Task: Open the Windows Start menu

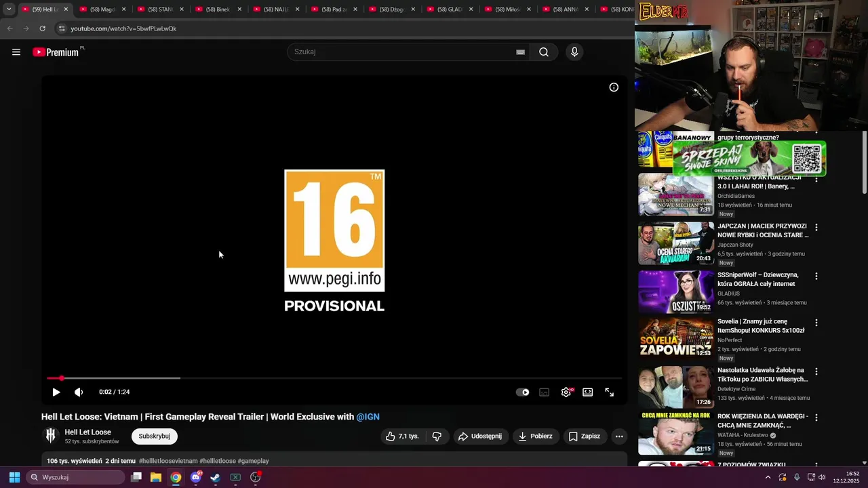Action: [14, 477]
